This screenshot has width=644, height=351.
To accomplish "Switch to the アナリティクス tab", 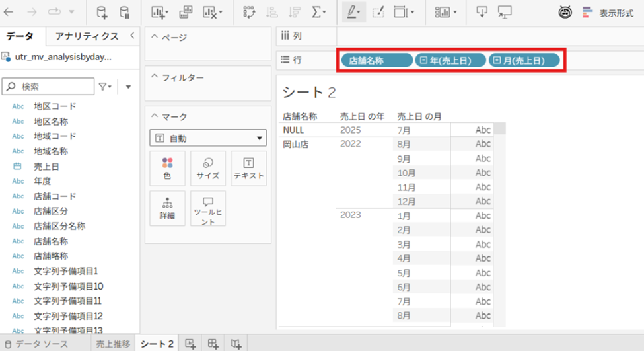I will pos(87,36).
